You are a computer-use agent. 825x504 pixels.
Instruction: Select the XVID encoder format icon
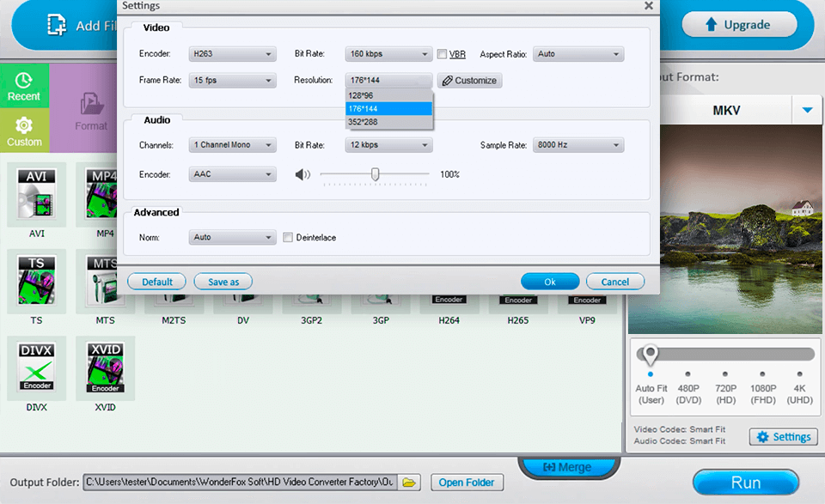[x=105, y=369]
